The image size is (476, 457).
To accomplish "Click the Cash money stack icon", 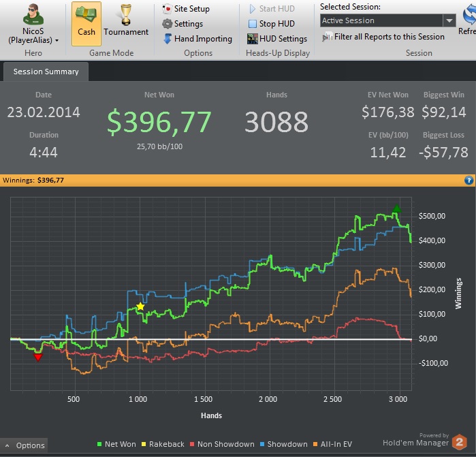I will (x=86, y=14).
